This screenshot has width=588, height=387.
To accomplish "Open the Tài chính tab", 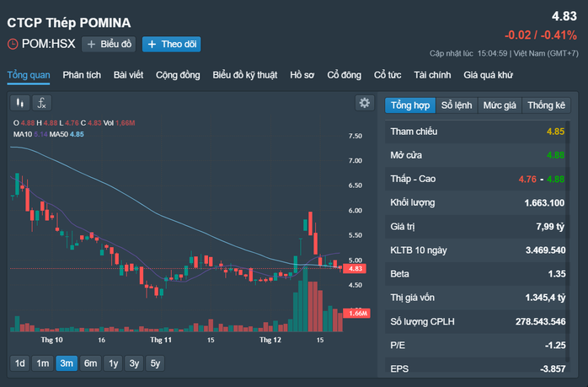I will (432, 75).
